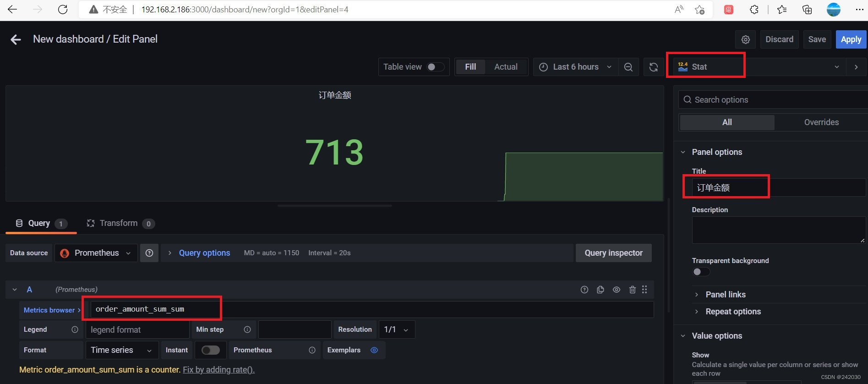Viewport: 868px width, 384px height.
Task: Click the Apply button
Action: point(851,39)
